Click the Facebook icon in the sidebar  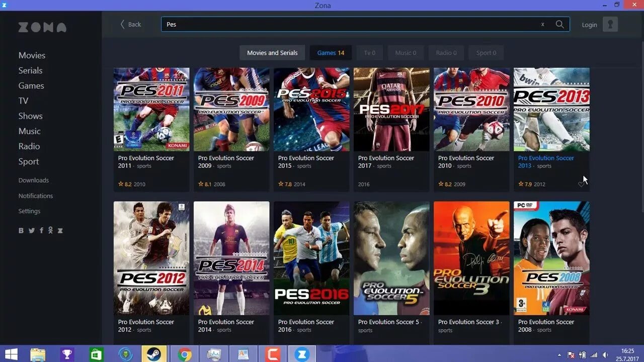(41, 231)
